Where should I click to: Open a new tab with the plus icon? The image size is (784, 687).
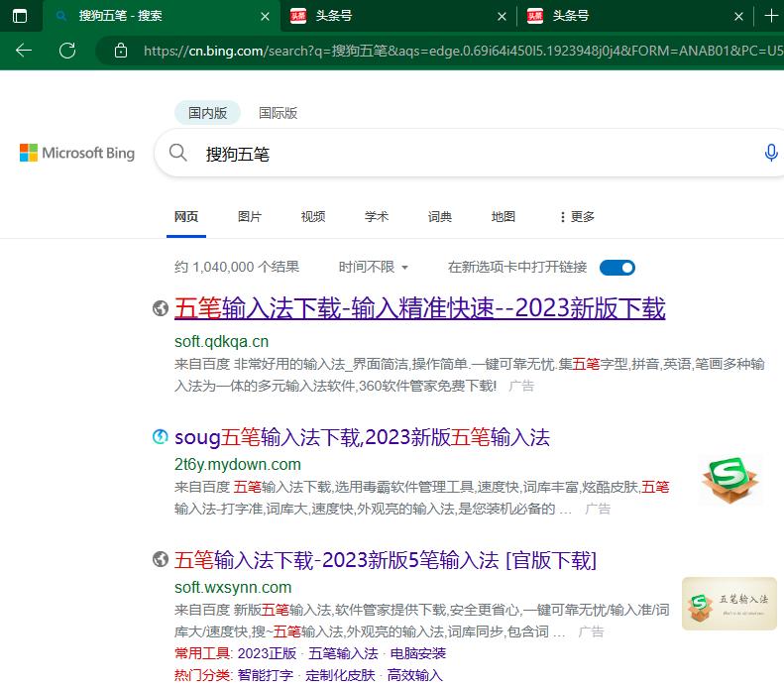click(771, 16)
